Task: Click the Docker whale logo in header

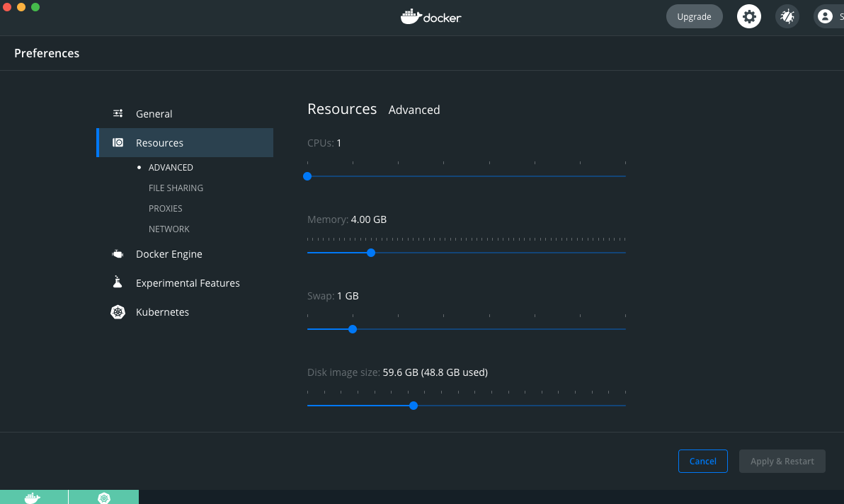Action: click(430, 17)
